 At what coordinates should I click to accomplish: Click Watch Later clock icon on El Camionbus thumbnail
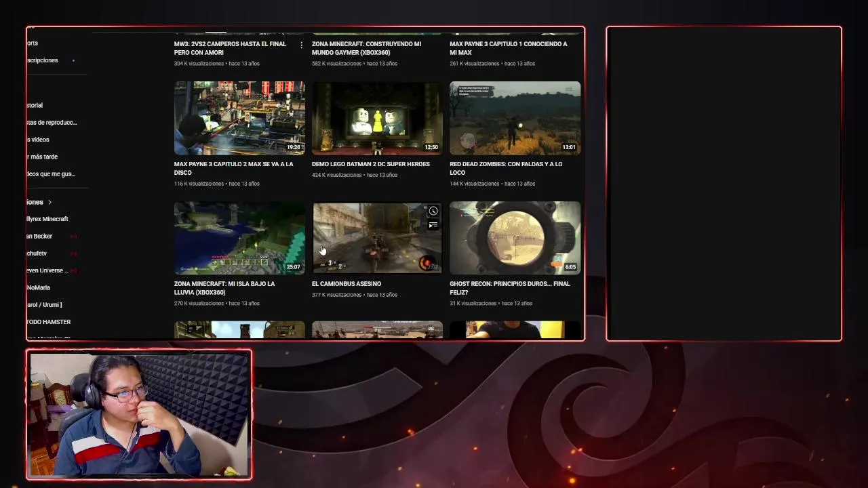click(x=433, y=211)
